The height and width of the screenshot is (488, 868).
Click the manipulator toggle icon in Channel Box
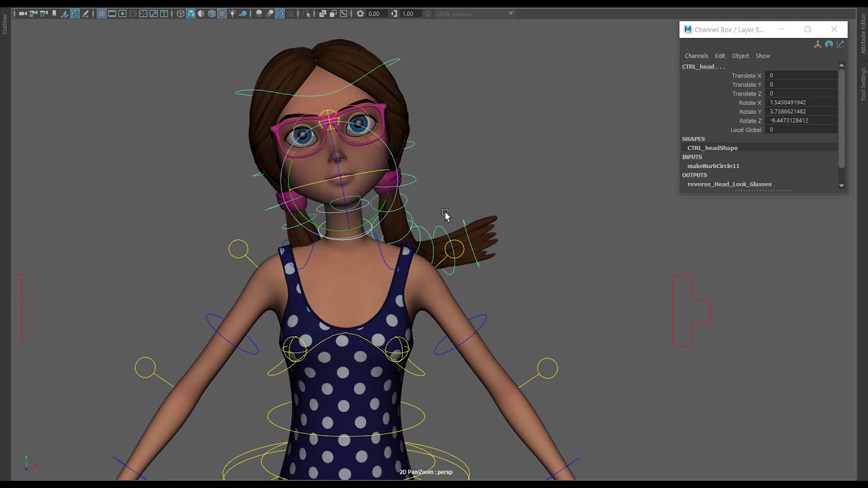(x=817, y=44)
